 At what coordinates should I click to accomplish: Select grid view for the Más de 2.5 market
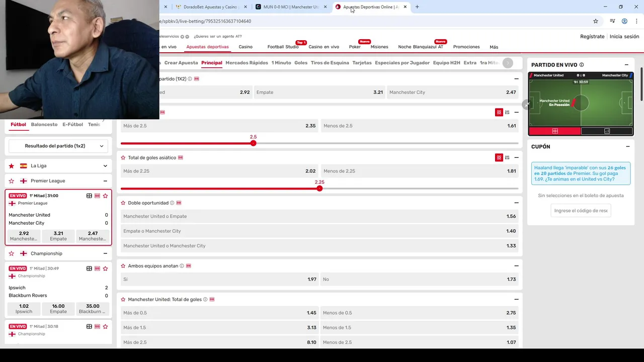click(x=499, y=112)
